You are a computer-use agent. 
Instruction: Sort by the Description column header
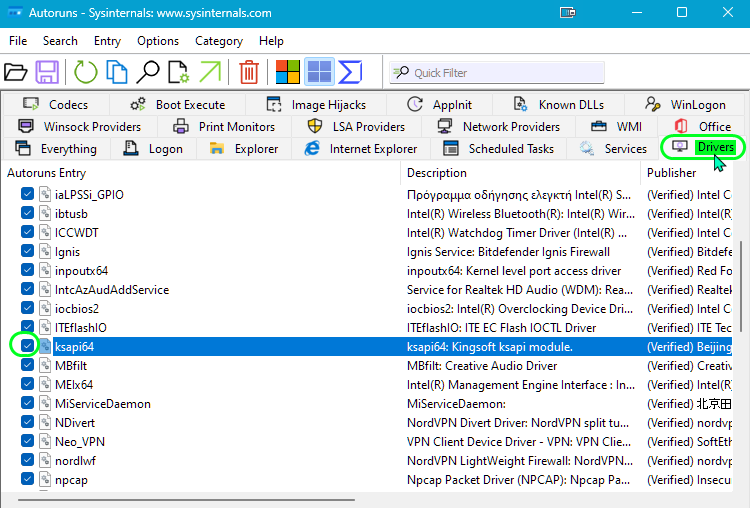[520, 173]
